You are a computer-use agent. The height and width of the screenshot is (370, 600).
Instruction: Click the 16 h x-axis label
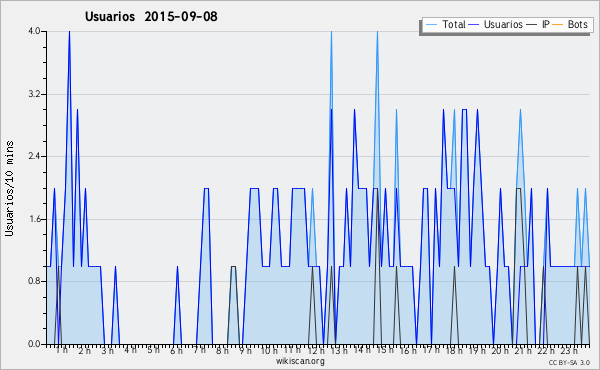click(408, 350)
